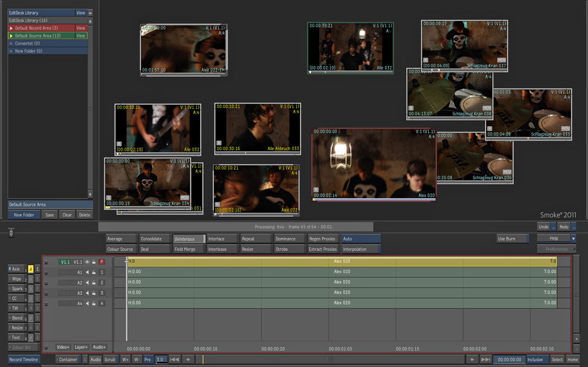
Task: Click the red P button on V1.1
Action: coord(102,262)
